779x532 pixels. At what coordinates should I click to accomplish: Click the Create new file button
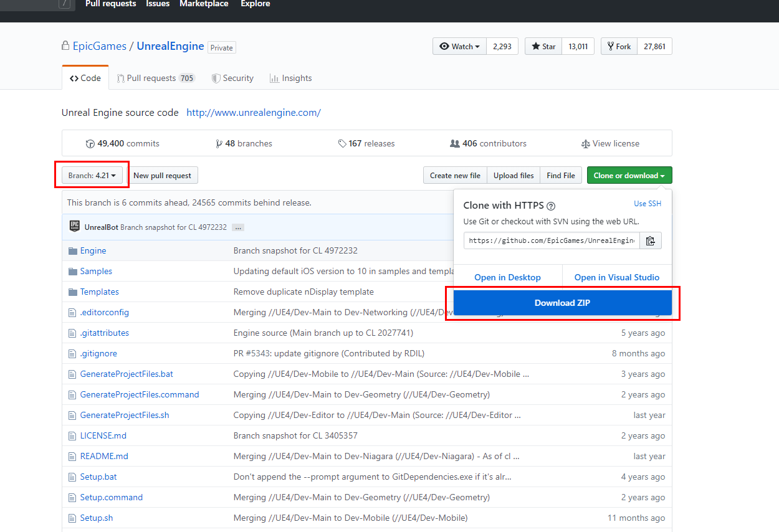(455, 176)
